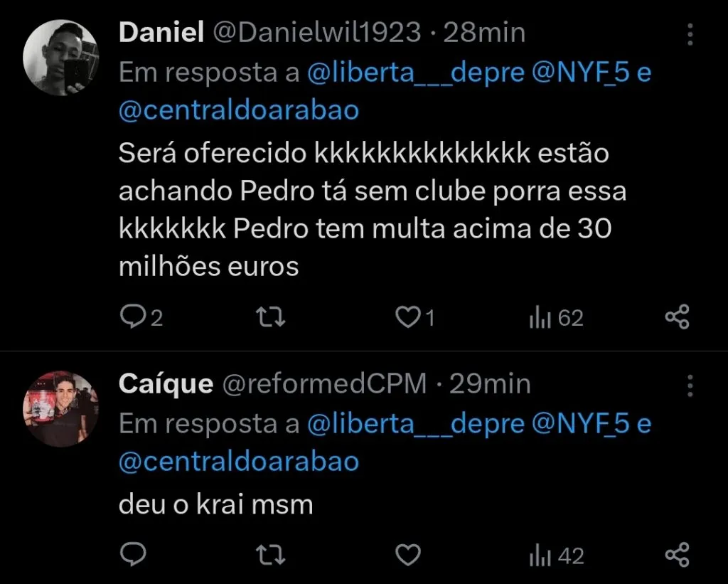The width and height of the screenshot is (728, 584).
Task: Open the options menu on Caíque's tweet
Action: point(690,384)
